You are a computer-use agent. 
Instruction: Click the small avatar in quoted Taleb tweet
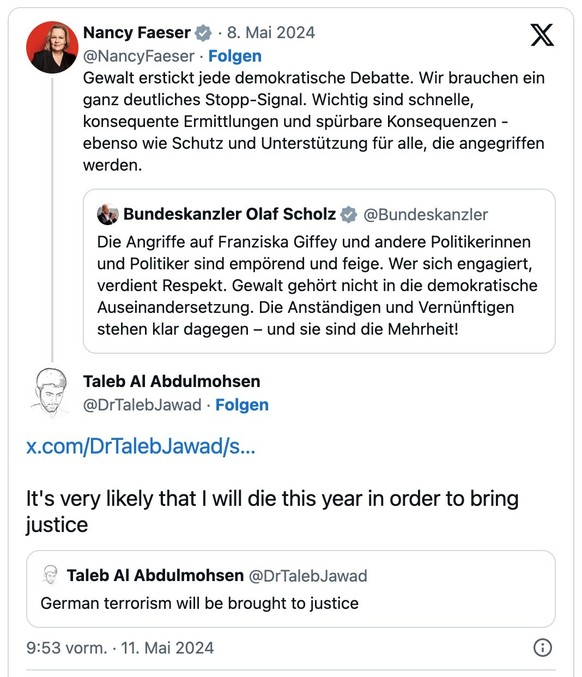pyautogui.click(x=51, y=575)
